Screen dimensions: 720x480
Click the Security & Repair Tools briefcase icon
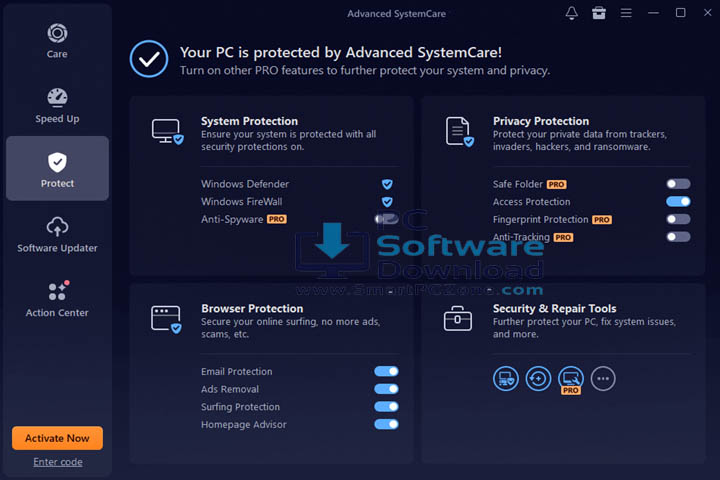tap(457, 318)
